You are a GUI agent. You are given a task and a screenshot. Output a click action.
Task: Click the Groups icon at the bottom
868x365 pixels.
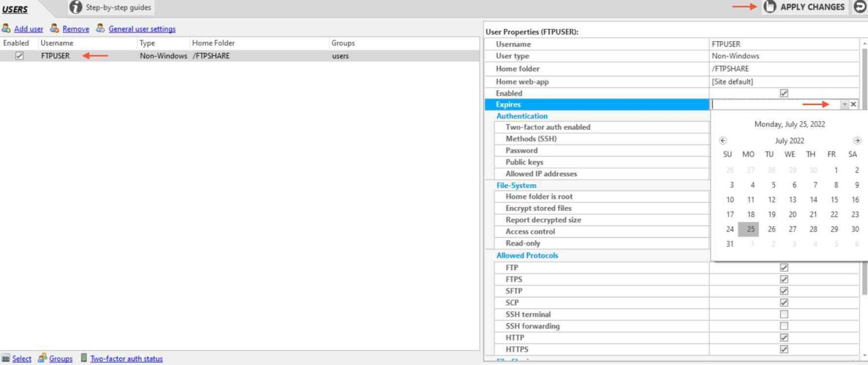[42, 358]
